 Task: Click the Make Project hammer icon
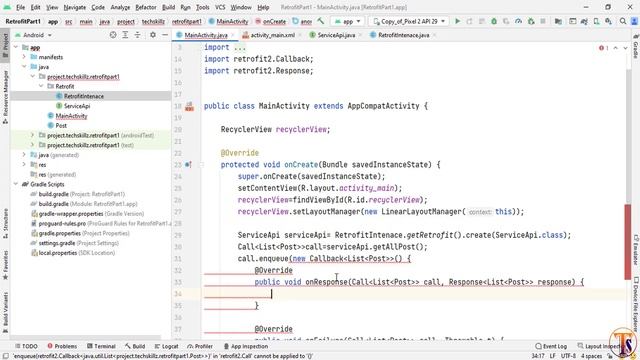[321, 21]
